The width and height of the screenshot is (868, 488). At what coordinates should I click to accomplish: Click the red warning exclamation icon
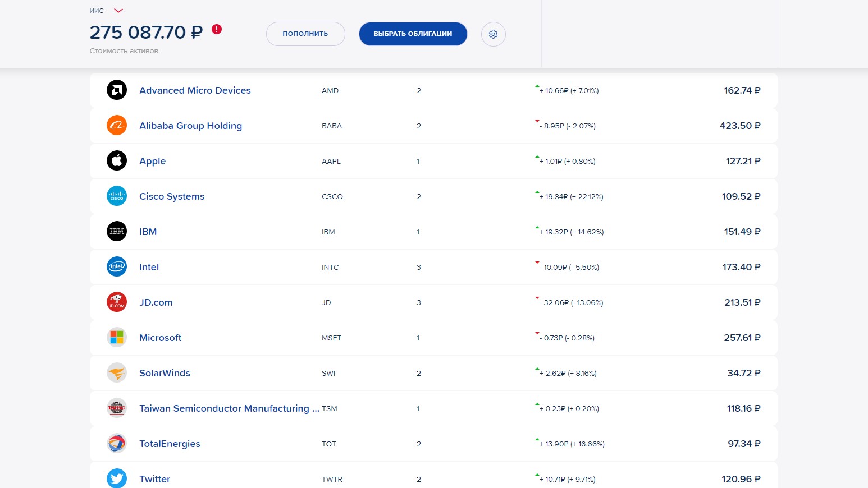point(217,29)
